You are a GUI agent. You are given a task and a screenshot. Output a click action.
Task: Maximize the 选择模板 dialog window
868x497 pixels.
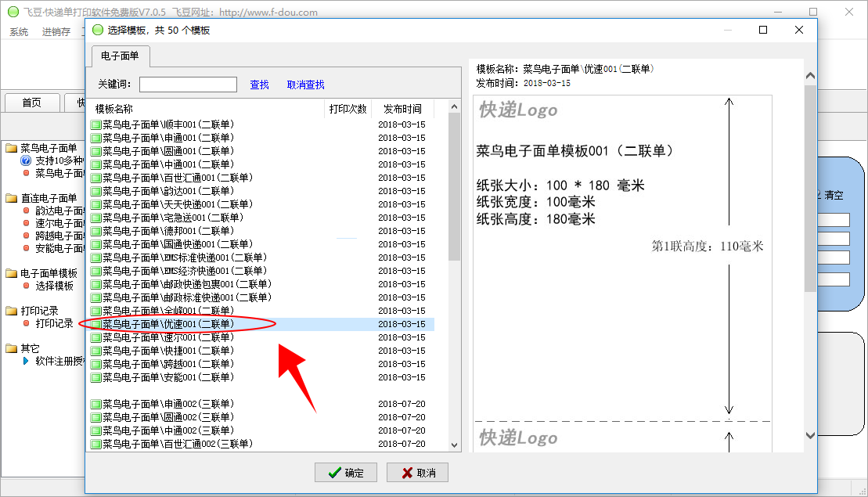pyautogui.click(x=763, y=30)
